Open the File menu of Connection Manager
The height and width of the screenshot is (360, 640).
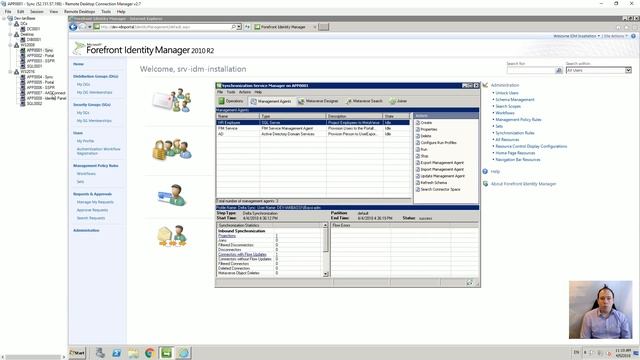[8, 12]
